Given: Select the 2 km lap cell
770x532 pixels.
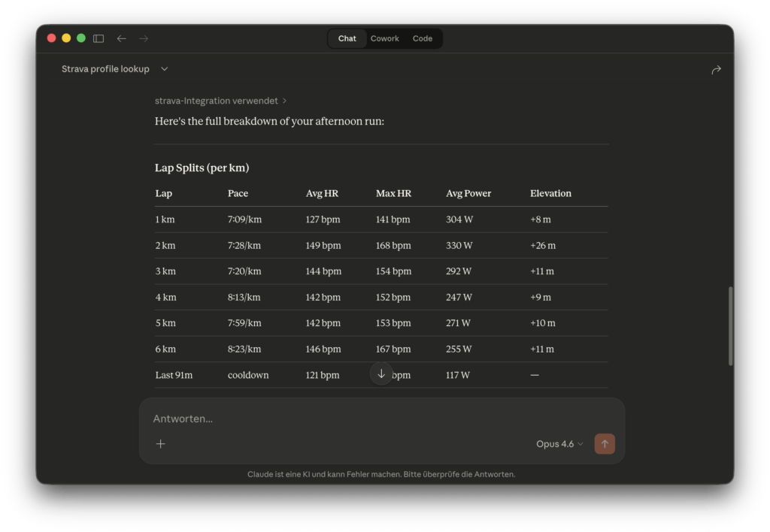Looking at the screenshot, I should point(165,246).
